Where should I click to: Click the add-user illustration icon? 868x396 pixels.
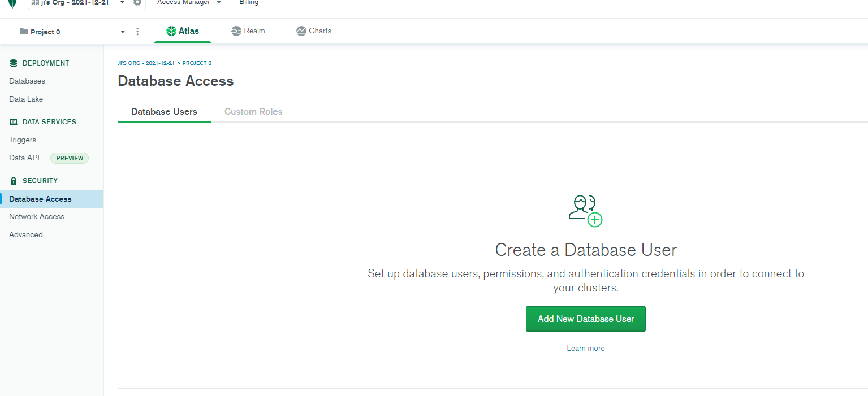[585, 211]
